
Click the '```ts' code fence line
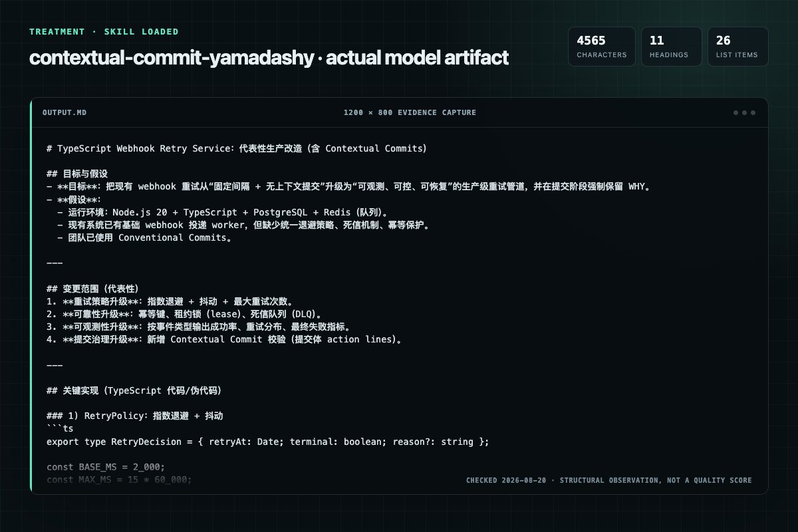60,428
